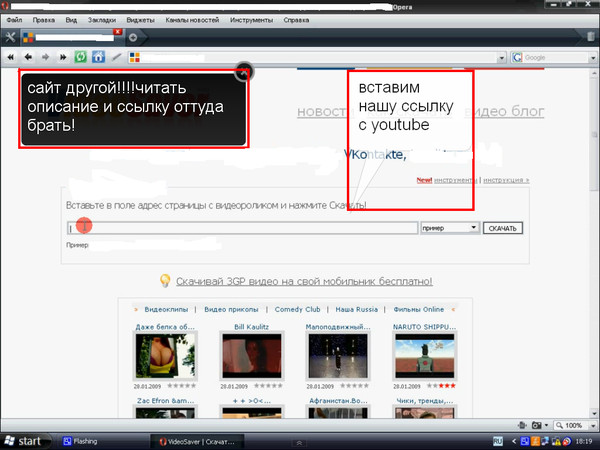Image resolution: width=600 pixels, height=450 pixels.
Task: Open the Comedy Club category link
Action: pyautogui.click(x=297, y=309)
